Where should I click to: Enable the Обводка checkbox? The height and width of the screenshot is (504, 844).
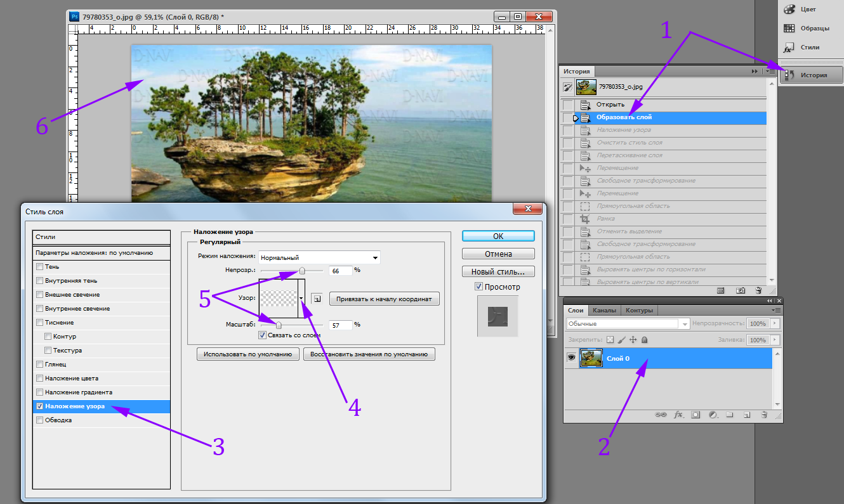click(x=40, y=420)
